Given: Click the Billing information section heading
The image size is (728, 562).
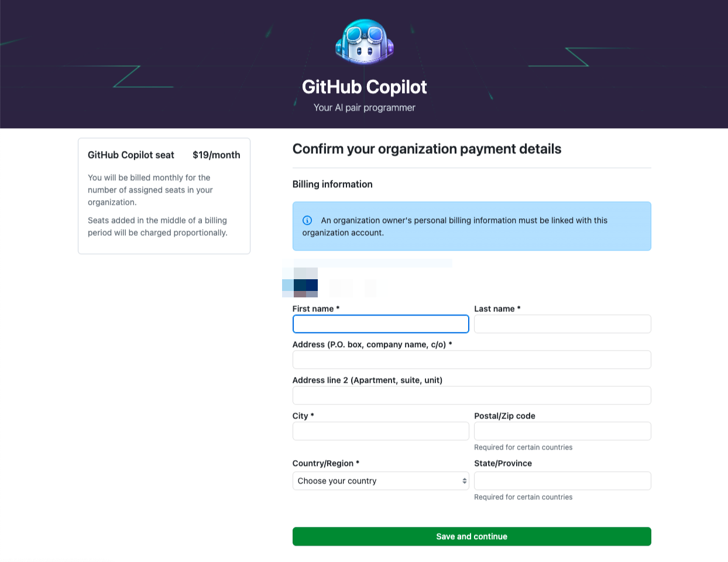Looking at the screenshot, I should (x=332, y=184).
